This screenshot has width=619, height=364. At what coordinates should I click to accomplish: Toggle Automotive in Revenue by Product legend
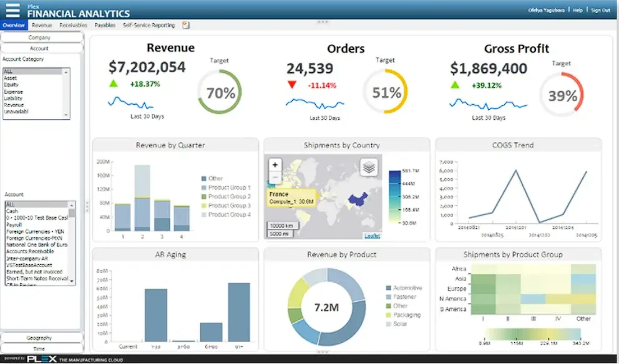tap(404, 288)
